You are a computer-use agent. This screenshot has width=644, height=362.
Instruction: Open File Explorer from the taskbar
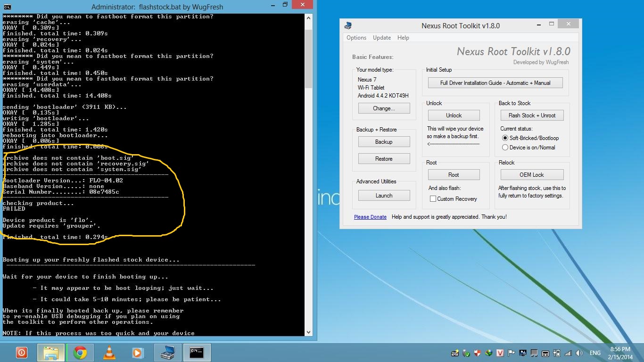click(50, 352)
